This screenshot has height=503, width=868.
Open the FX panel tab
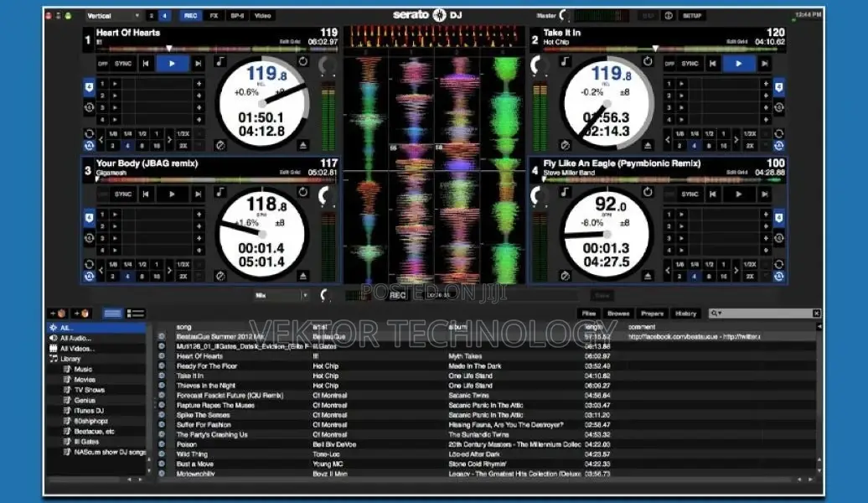pyautogui.click(x=214, y=16)
